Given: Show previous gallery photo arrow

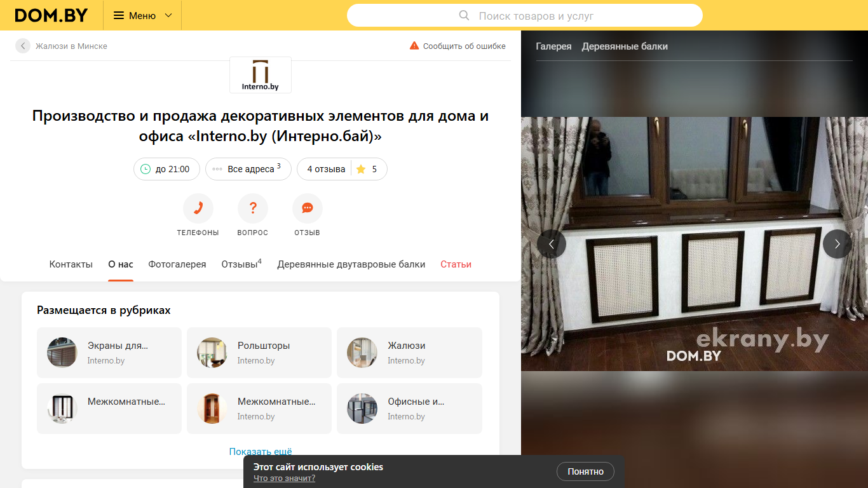Looking at the screenshot, I should 552,244.
